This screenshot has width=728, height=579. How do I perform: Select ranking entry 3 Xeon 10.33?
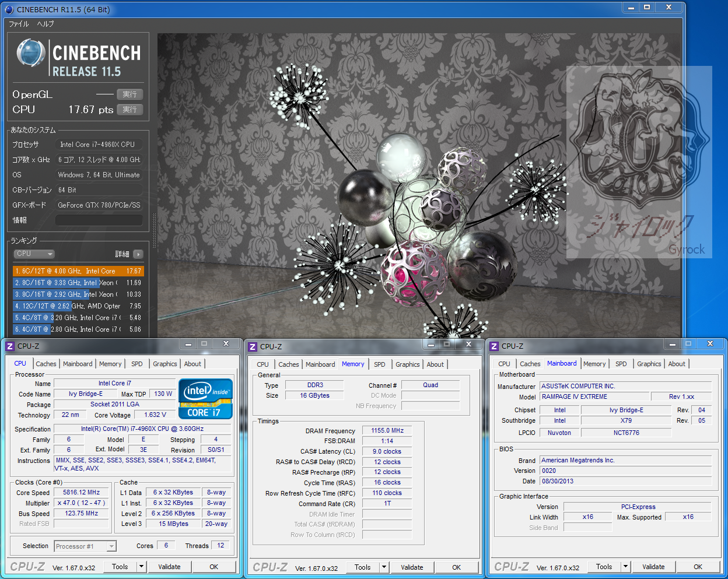tap(78, 294)
